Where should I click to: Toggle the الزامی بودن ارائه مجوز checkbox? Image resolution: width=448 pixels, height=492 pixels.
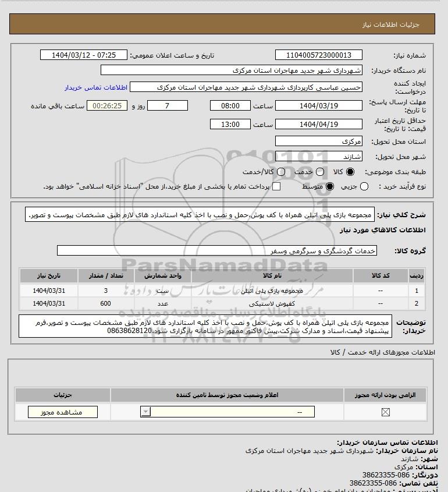[385, 412]
